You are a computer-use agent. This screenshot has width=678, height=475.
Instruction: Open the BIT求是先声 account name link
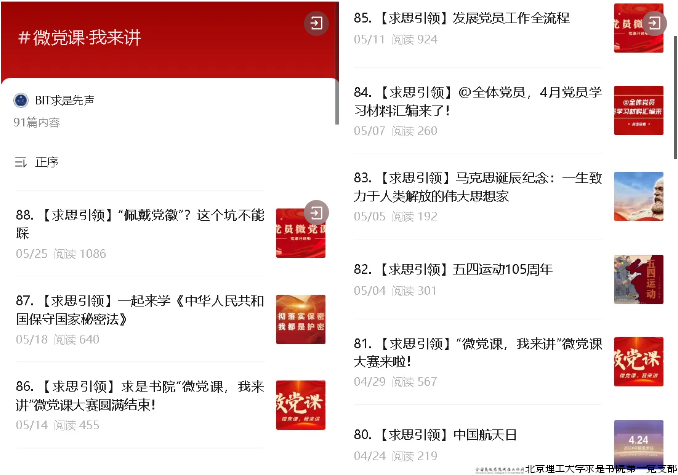pos(64,100)
